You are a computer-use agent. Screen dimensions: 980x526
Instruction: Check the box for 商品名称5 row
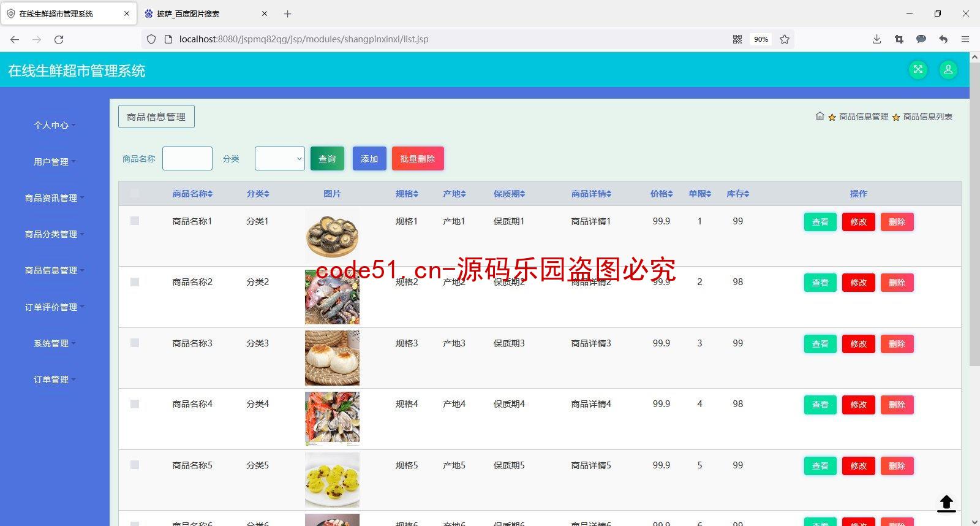[x=135, y=465]
